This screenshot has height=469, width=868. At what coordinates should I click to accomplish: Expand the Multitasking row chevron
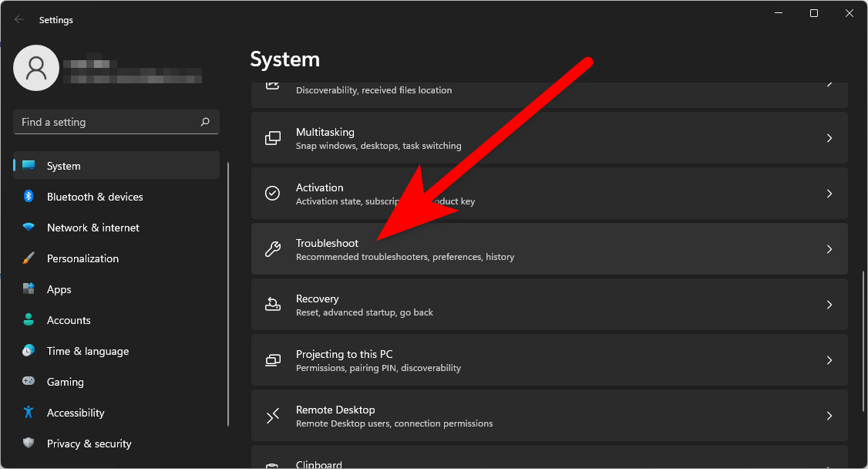pyautogui.click(x=829, y=138)
